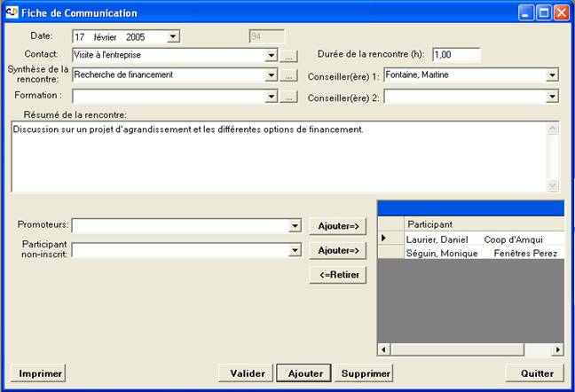Open the Participant non-inscrit dropdown
Screen dimensions: 575x392
point(295,251)
